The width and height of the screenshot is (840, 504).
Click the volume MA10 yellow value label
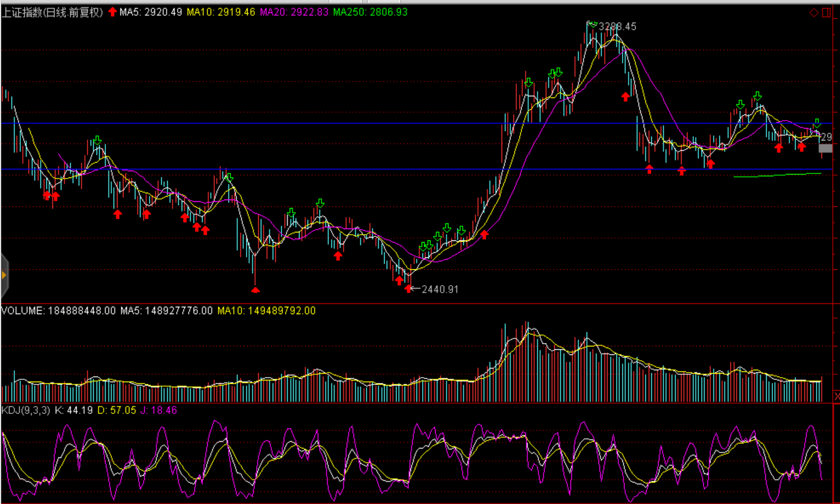[x=266, y=311]
